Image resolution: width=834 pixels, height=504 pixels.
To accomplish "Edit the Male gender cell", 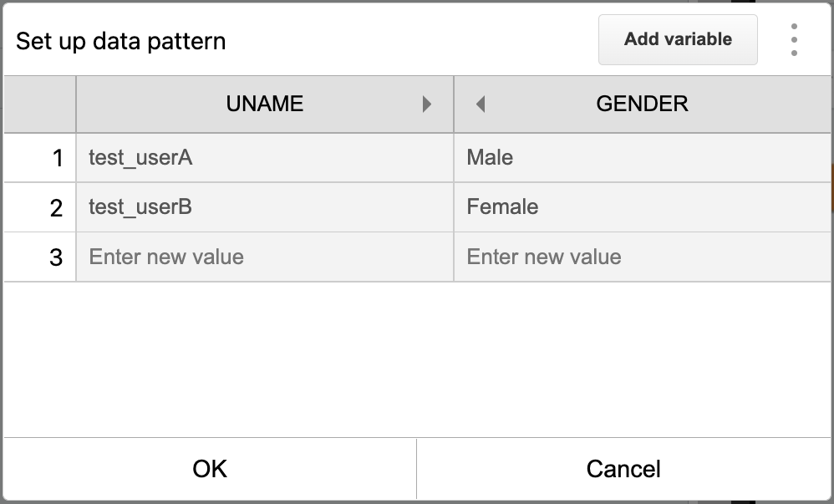I will [643, 157].
